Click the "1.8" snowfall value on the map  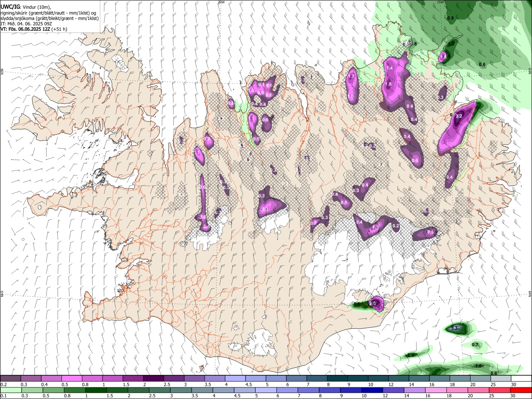click(x=388, y=84)
